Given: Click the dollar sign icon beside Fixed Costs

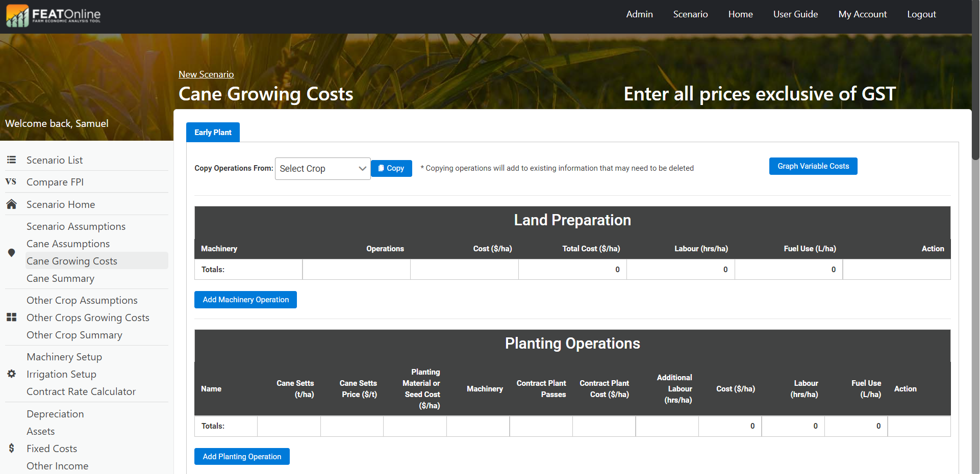Looking at the screenshot, I should click(x=11, y=449).
